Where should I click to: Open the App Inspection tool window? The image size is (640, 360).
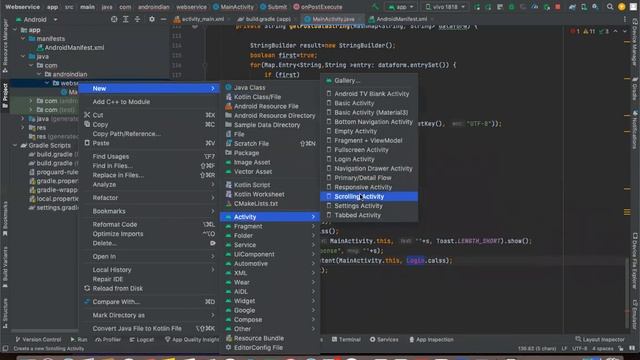(x=431, y=340)
